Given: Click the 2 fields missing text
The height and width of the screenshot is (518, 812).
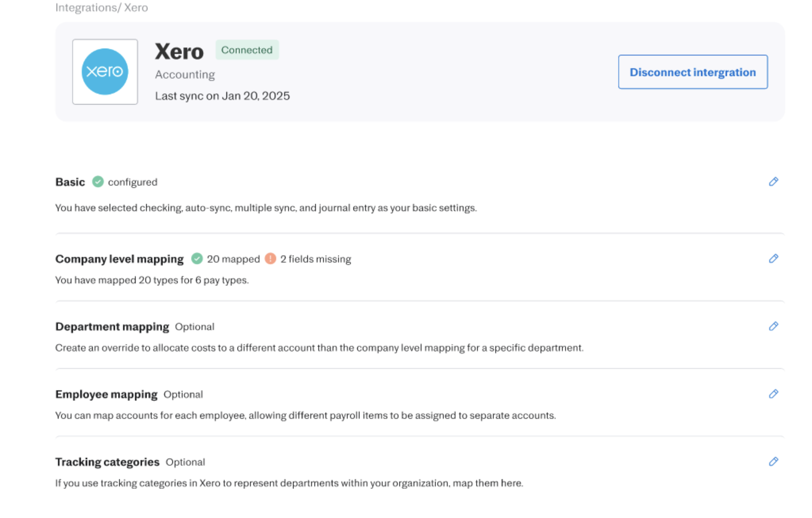Looking at the screenshot, I should pyautogui.click(x=316, y=259).
